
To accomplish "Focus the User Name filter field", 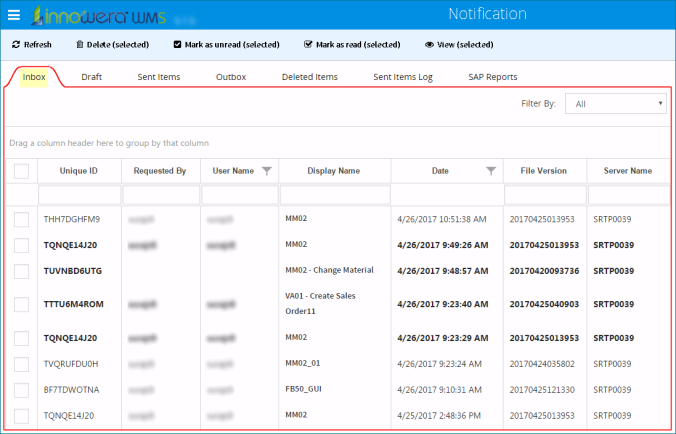I will [x=240, y=195].
